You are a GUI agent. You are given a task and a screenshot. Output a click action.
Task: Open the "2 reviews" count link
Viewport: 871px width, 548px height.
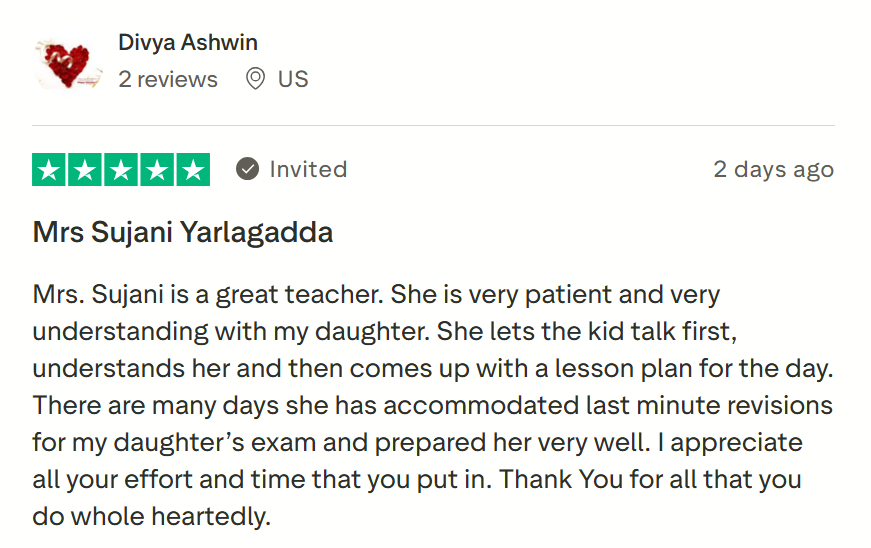(x=168, y=79)
